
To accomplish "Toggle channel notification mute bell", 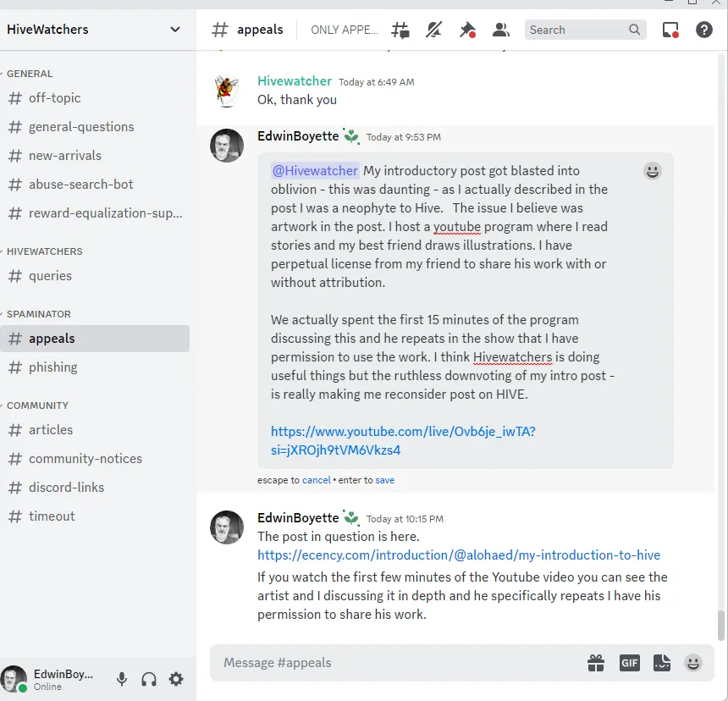I will point(433,30).
